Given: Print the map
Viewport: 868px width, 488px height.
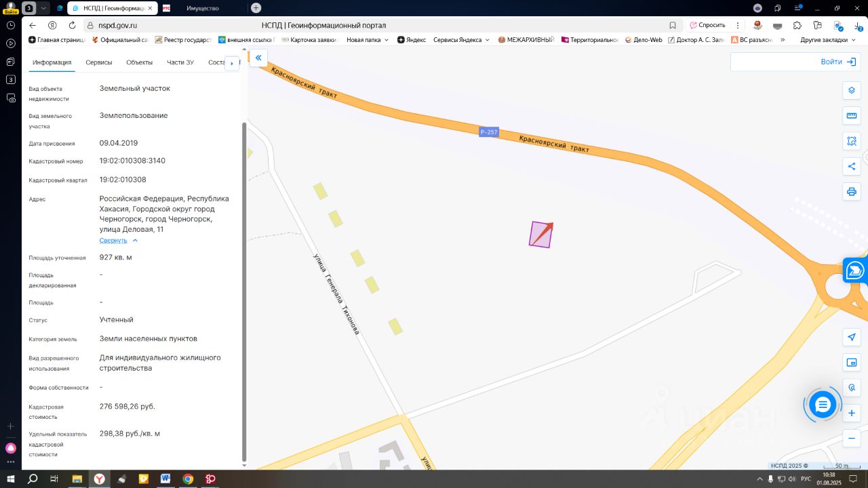Looking at the screenshot, I should coord(852,192).
